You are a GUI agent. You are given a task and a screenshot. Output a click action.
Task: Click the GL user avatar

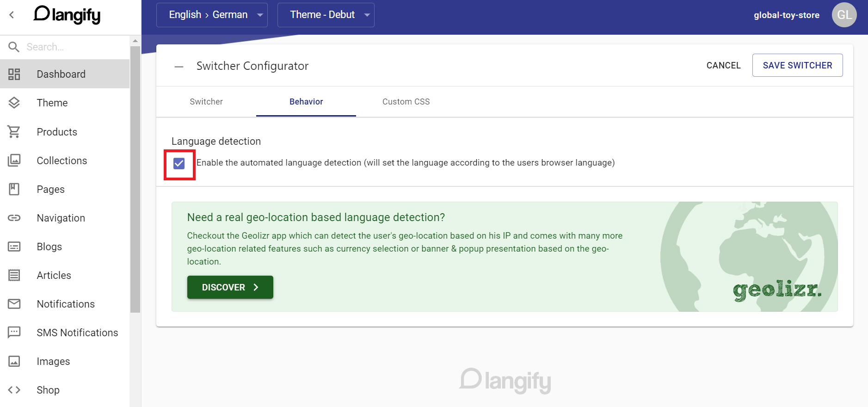(844, 15)
